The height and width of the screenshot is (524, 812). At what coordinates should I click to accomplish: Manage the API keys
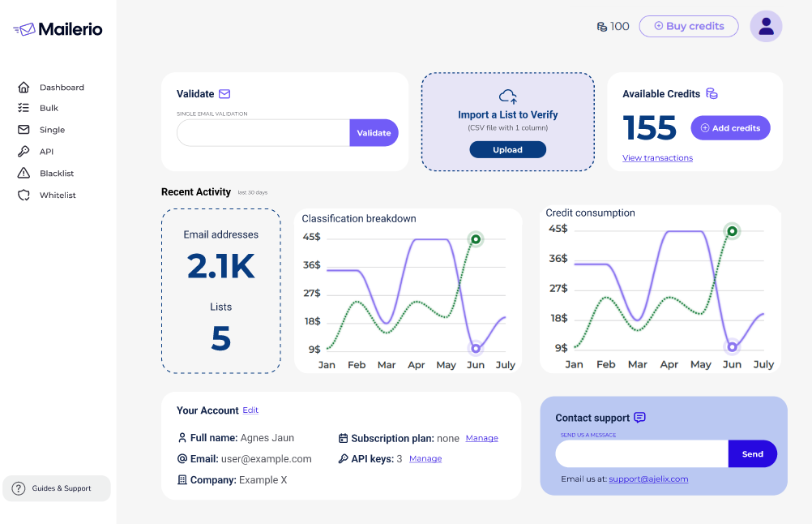tap(425, 458)
